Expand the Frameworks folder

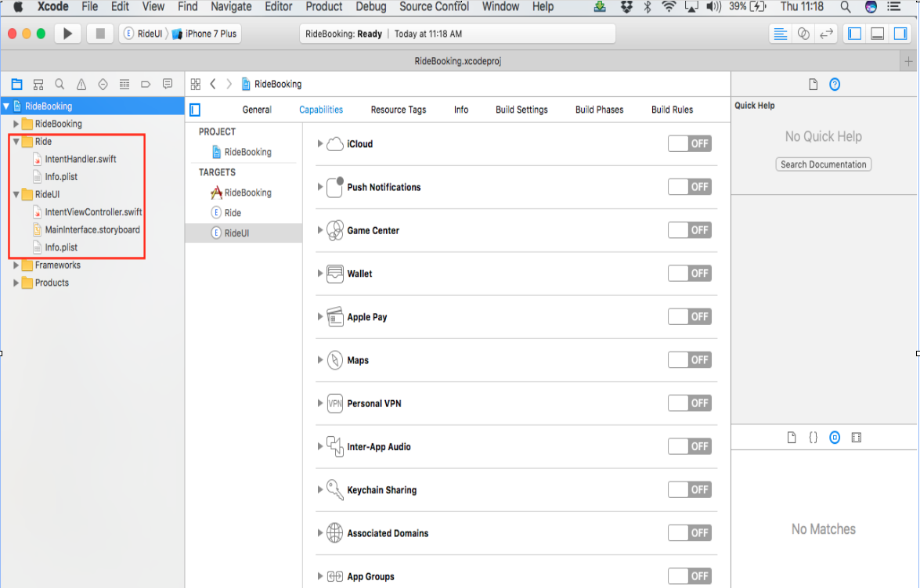click(x=16, y=265)
